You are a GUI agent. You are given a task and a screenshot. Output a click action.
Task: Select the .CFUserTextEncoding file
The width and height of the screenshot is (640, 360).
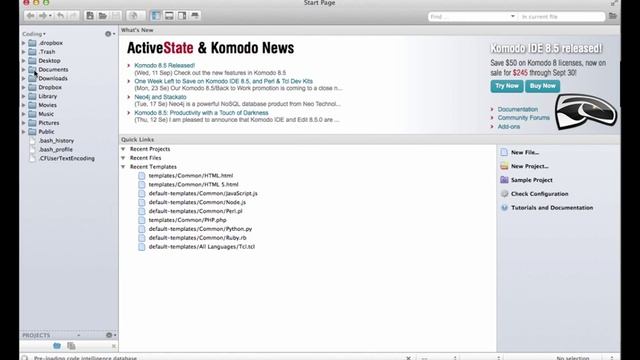(67, 158)
